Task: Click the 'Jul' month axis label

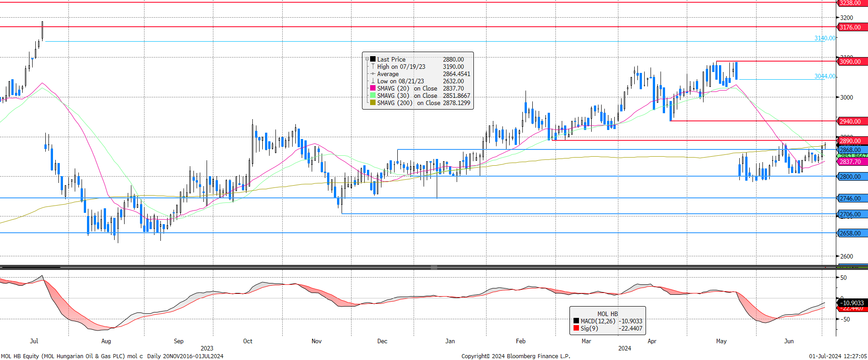Action: pos(34,341)
